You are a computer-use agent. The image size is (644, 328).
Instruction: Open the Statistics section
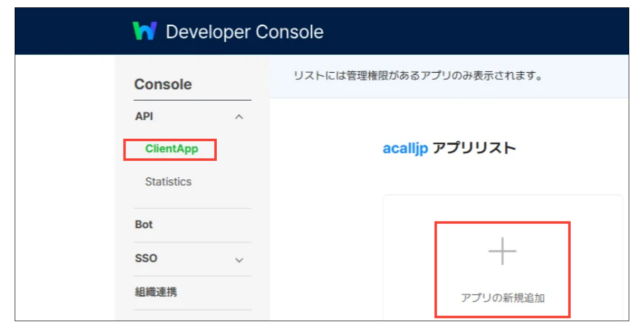[168, 181]
